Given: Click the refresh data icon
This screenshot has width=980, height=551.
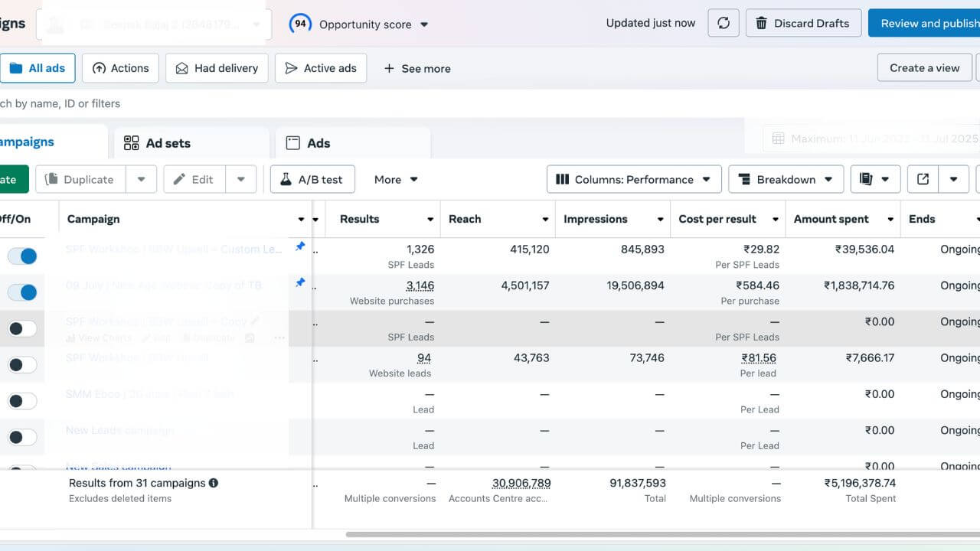Looking at the screenshot, I should 724,24.
